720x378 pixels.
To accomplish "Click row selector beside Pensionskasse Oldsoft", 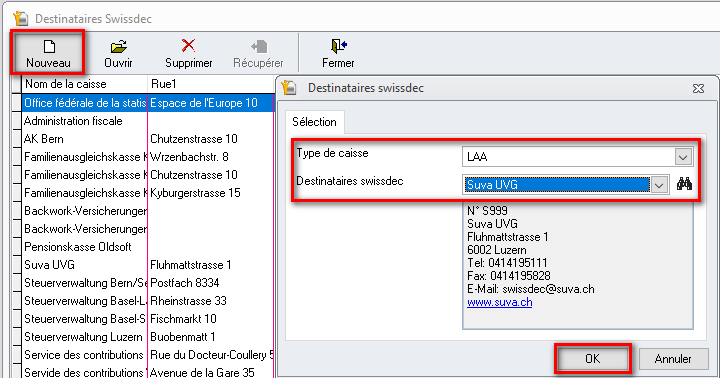I will (x=17, y=247).
